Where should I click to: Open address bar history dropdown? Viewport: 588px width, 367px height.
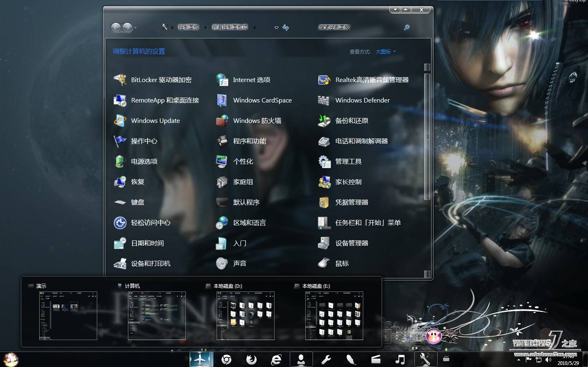(276, 28)
